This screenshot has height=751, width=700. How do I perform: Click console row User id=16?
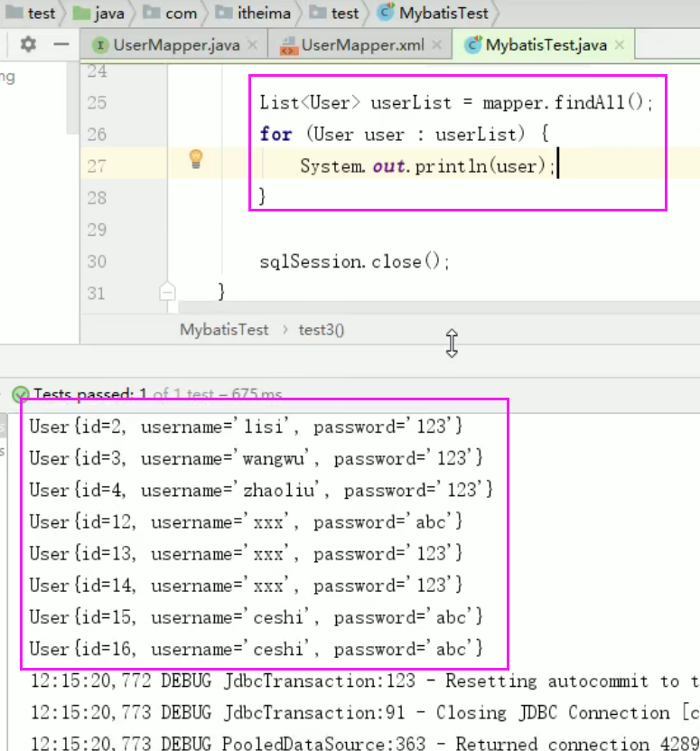click(257, 649)
